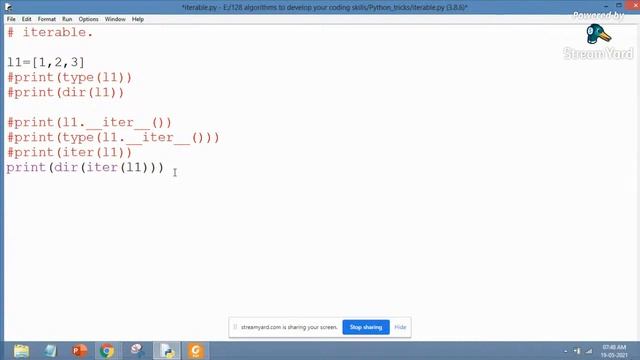Click the power/battery tray icon
Viewport: 640px width, 360px height.
coord(577,351)
